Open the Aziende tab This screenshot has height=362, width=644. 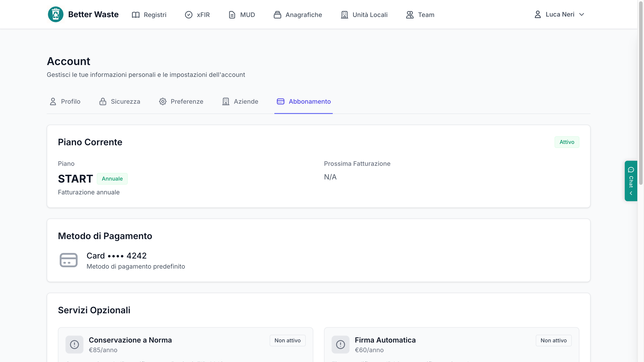240,101
